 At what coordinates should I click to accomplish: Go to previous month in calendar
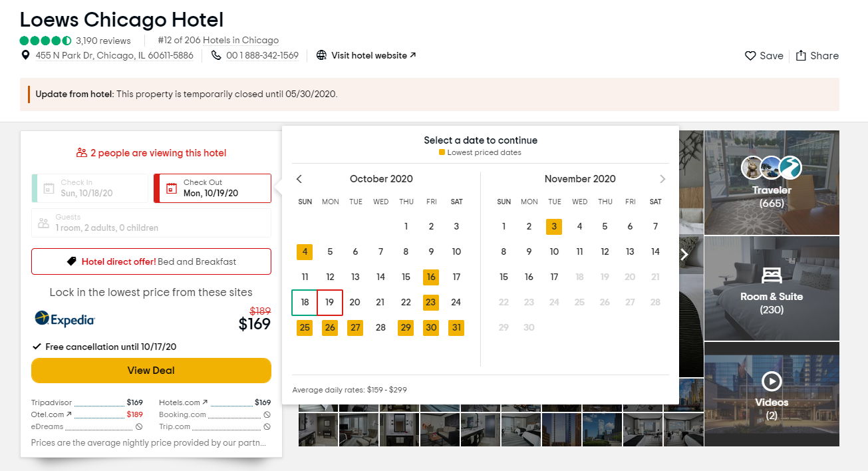click(x=299, y=179)
